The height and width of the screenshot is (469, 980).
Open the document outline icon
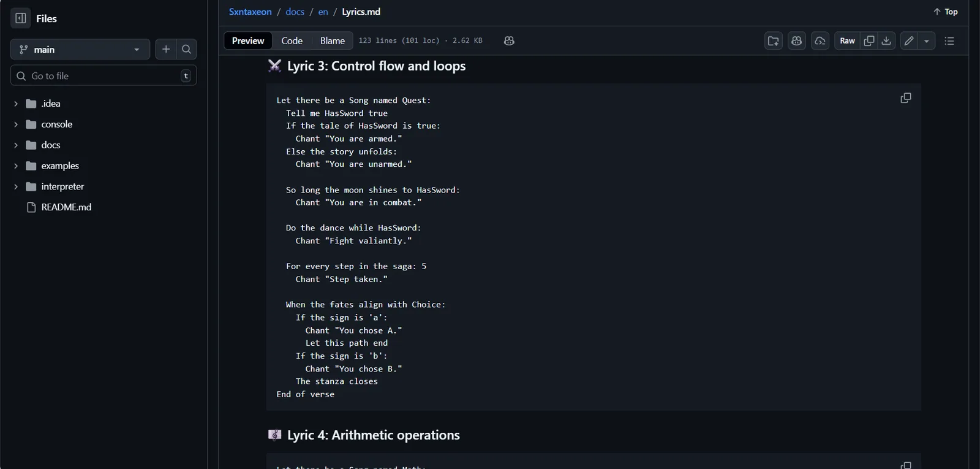[x=949, y=41]
